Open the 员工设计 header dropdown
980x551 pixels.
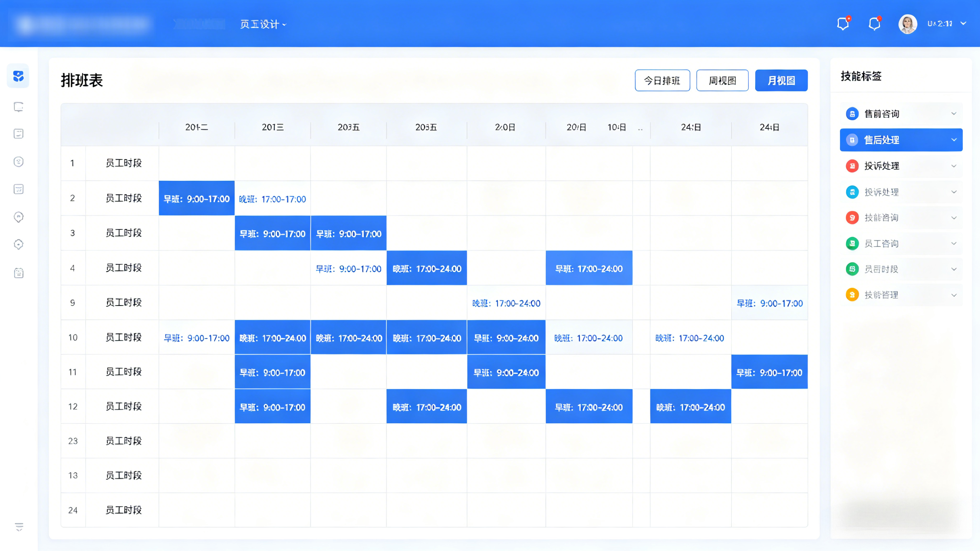pyautogui.click(x=263, y=24)
